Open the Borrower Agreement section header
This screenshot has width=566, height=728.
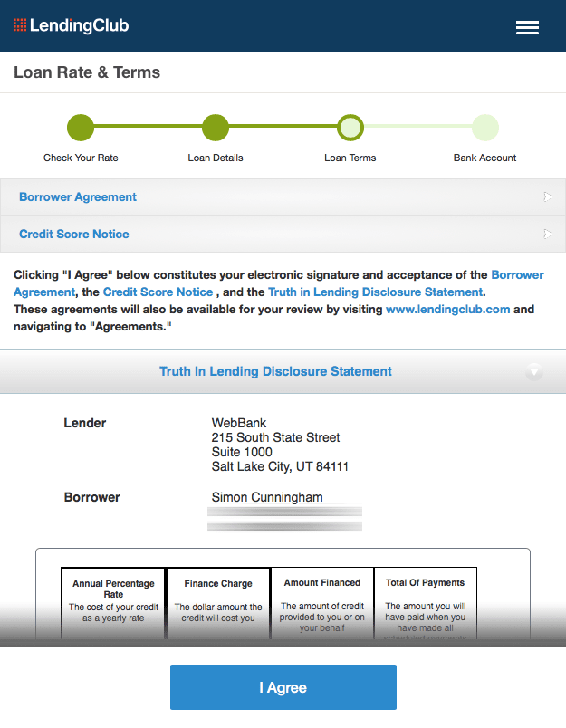(283, 196)
